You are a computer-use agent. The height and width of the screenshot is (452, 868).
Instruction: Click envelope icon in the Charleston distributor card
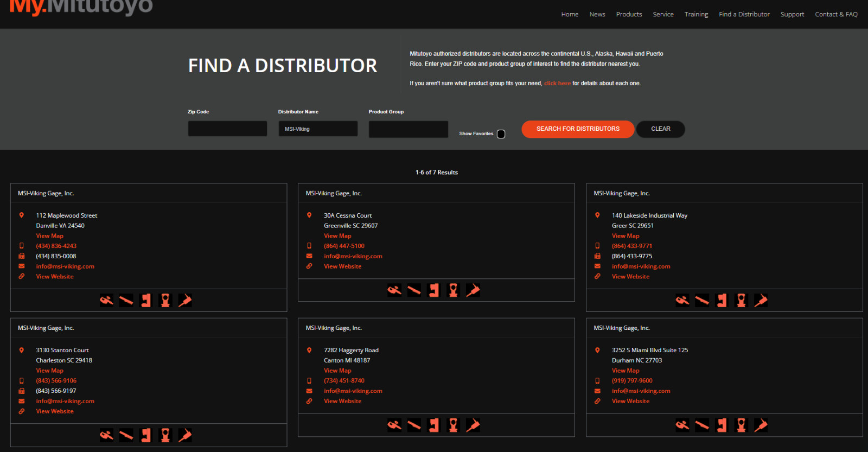22,401
